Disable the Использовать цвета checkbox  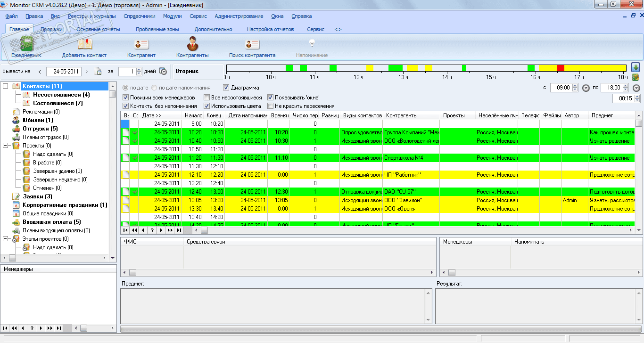coord(207,106)
